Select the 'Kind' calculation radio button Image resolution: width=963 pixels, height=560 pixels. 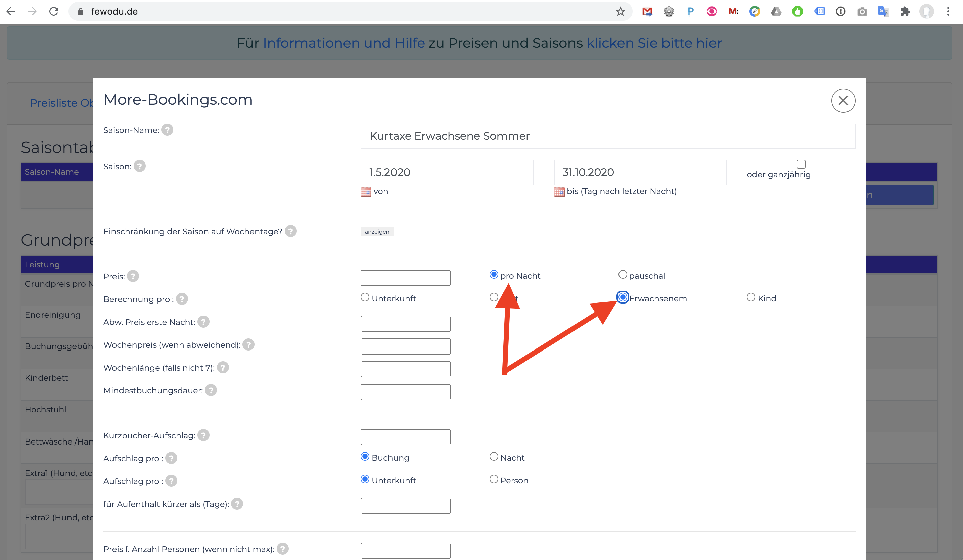pos(751,297)
